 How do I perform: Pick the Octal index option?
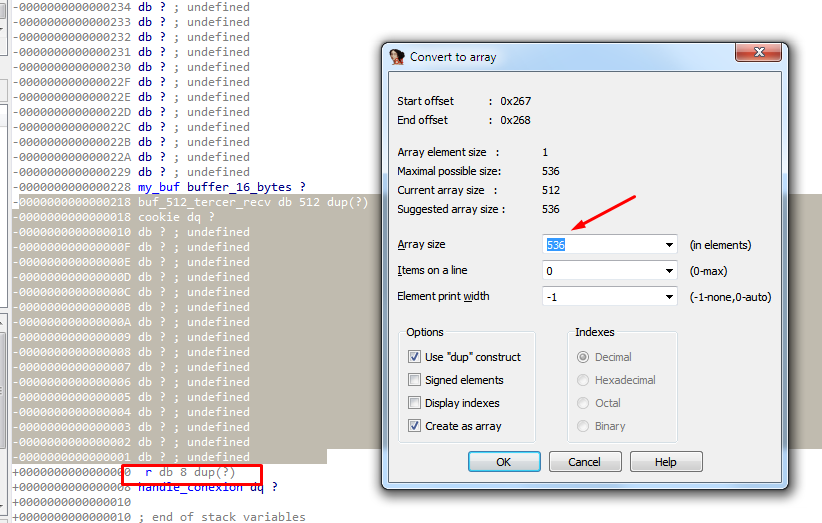click(x=583, y=403)
